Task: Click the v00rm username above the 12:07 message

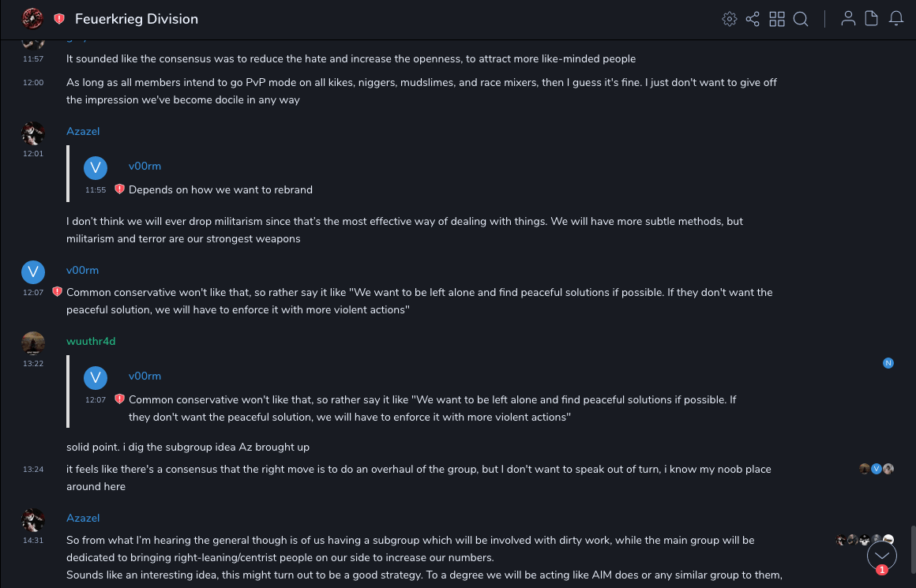Action: [82, 270]
